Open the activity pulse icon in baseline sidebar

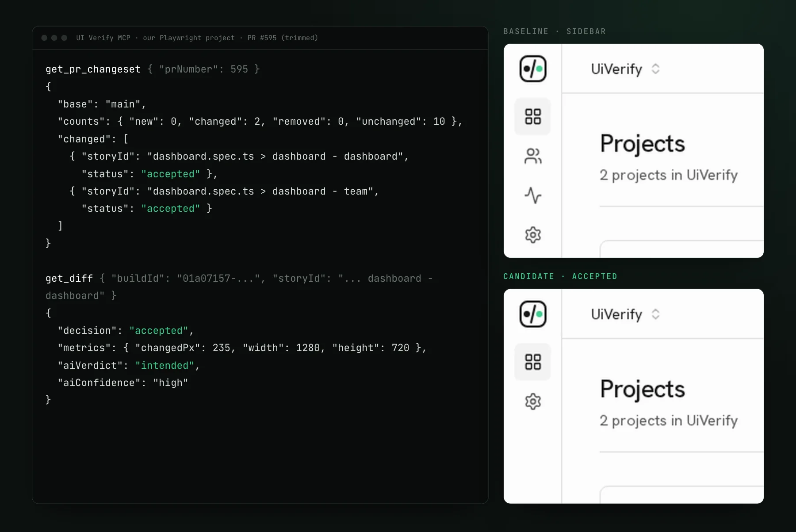pyautogui.click(x=533, y=195)
